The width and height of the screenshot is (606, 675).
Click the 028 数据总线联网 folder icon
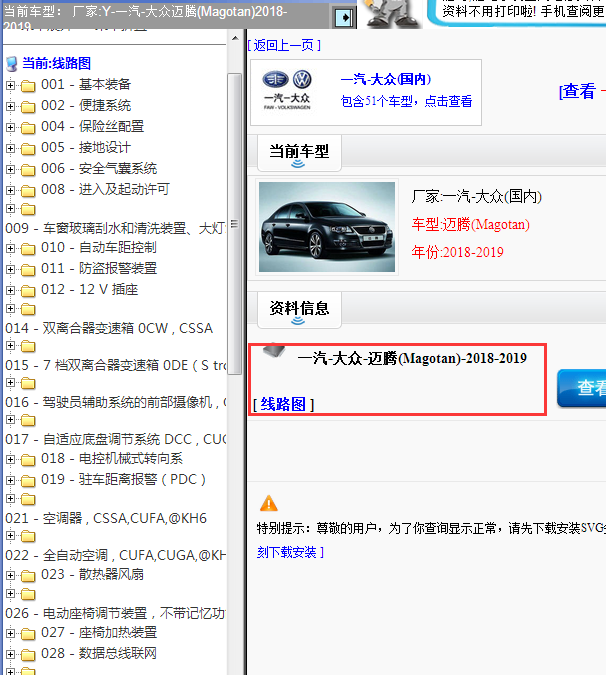pos(28,655)
